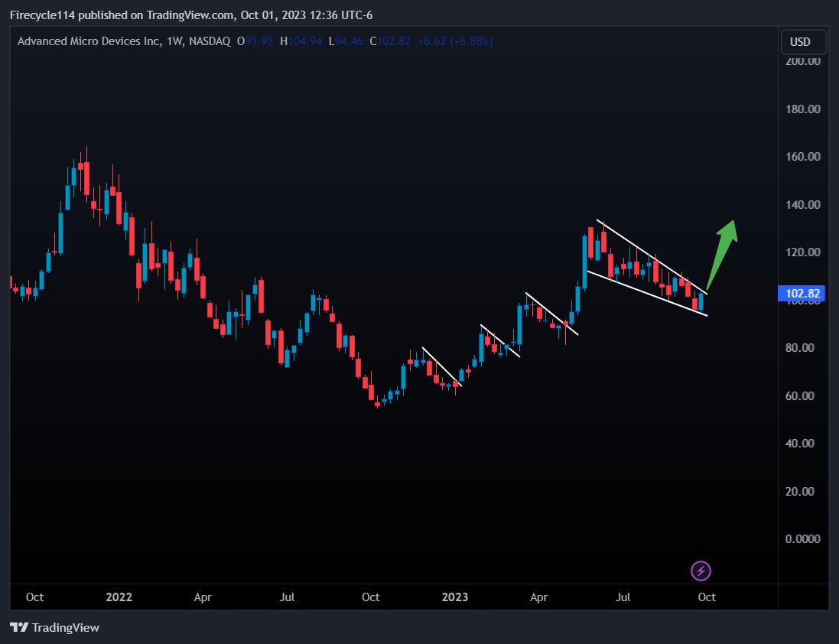Click the TradingView logo
The height and width of the screenshot is (644, 839).
pos(54,627)
